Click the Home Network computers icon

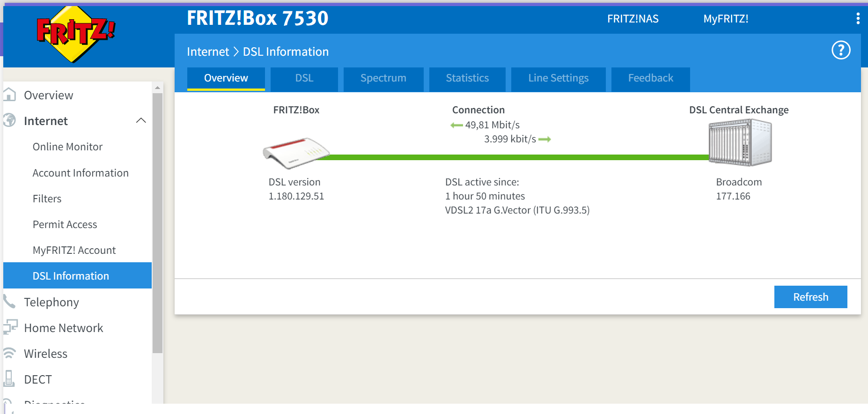pyautogui.click(x=10, y=327)
